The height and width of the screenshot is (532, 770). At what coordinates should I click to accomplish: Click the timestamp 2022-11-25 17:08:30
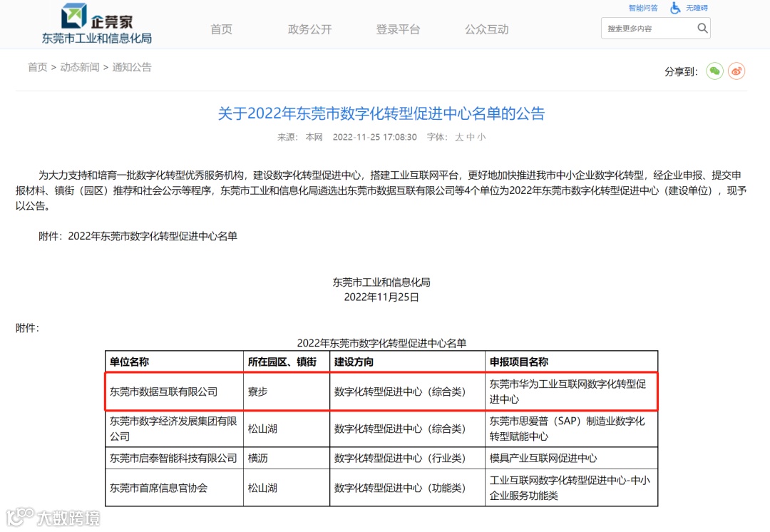coord(375,137)
